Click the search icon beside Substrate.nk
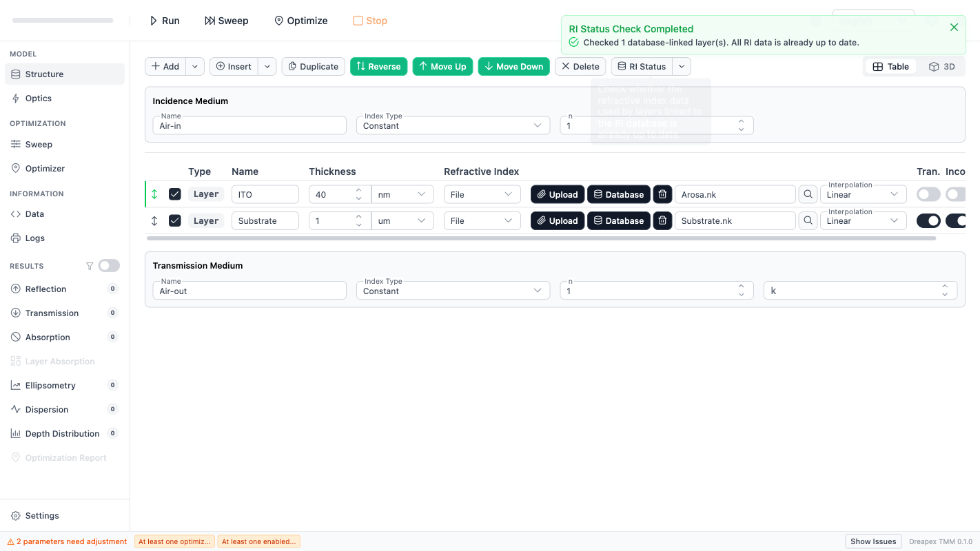980x551 pixels. [808, 221]
